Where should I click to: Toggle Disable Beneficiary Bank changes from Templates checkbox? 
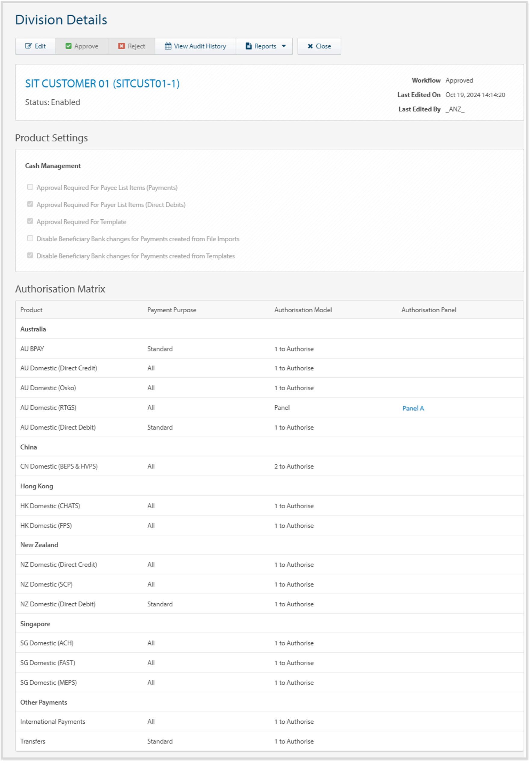pos(30,255)
